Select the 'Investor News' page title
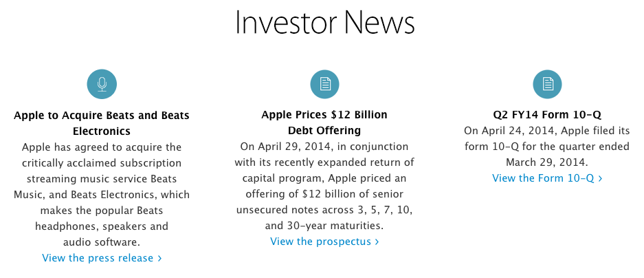Screen dimensions: 644x278 pos(324,22)
